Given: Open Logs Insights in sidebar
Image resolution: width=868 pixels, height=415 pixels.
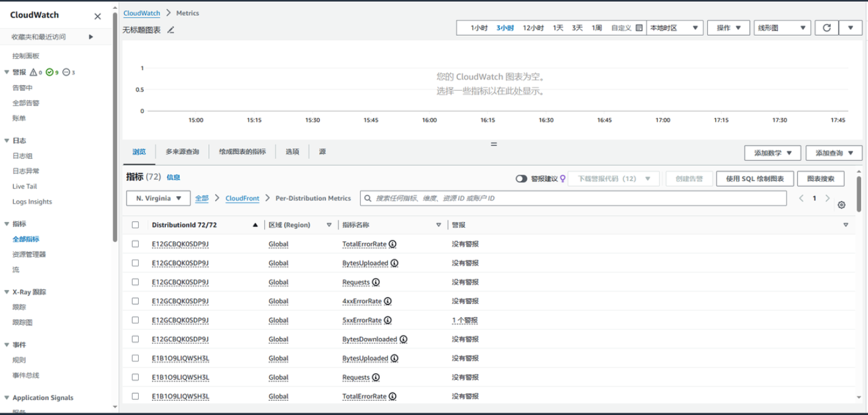Looking at the screenshot, I should click(x=32, y=202).
